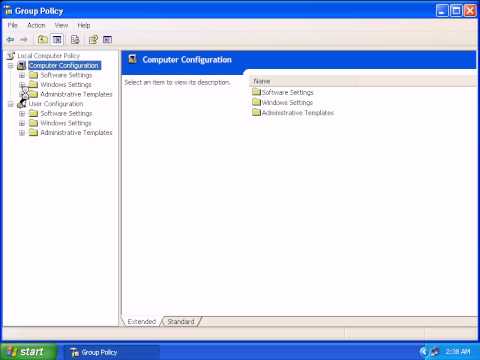Viewport: 480px width, 360px height.
Task: Expand Windows Settings under Computer Configuration
Action: tap(22, 85)
